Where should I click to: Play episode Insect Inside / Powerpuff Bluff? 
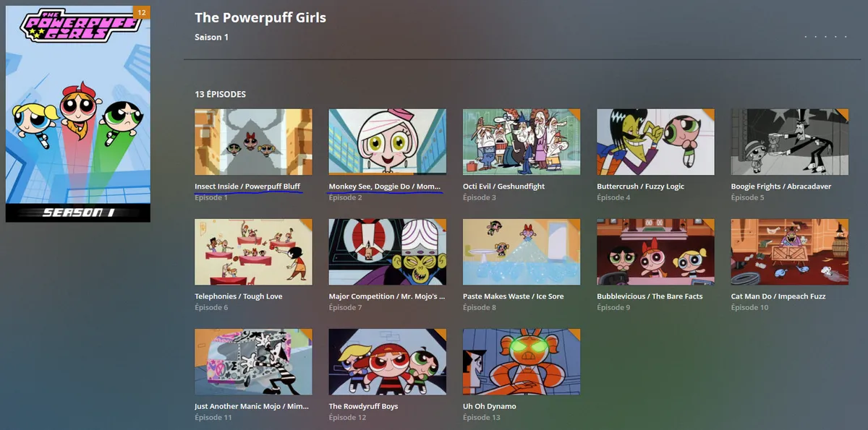click(253, 141)
